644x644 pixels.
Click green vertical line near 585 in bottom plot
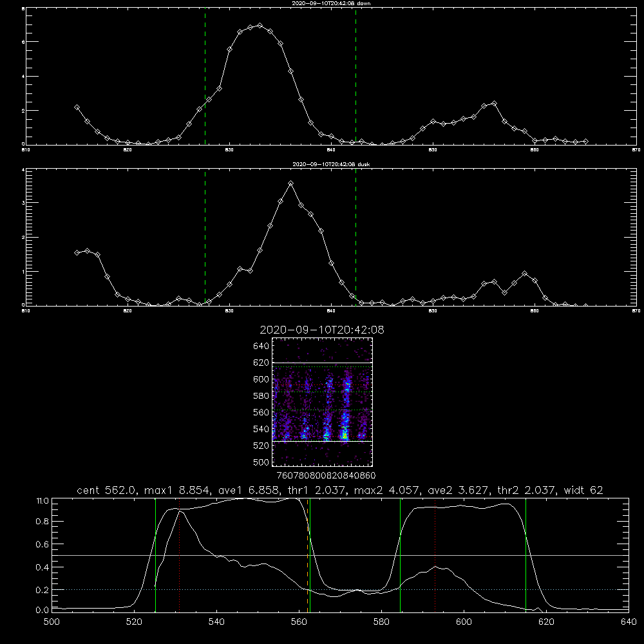[400, 554]
